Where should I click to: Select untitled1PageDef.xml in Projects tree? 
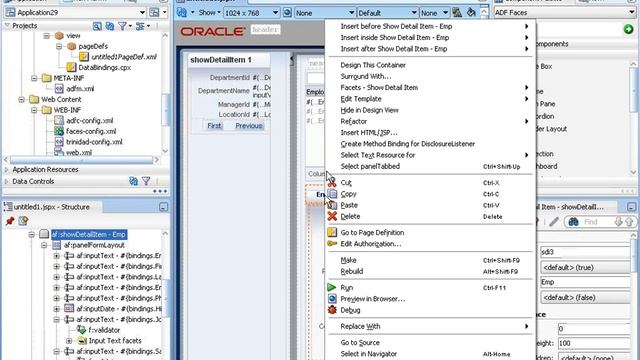pos(124,57)
